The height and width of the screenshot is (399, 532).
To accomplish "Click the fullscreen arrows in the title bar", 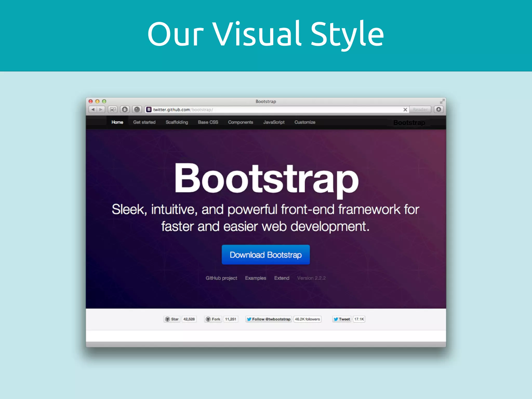I will (x=442, y=101).
